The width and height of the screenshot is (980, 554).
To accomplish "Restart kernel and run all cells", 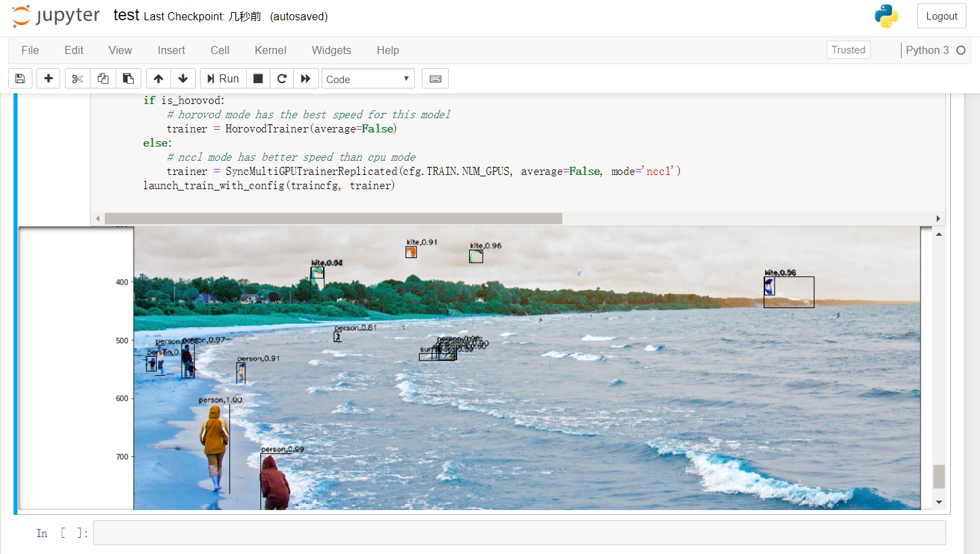I will tap(305, 78).
